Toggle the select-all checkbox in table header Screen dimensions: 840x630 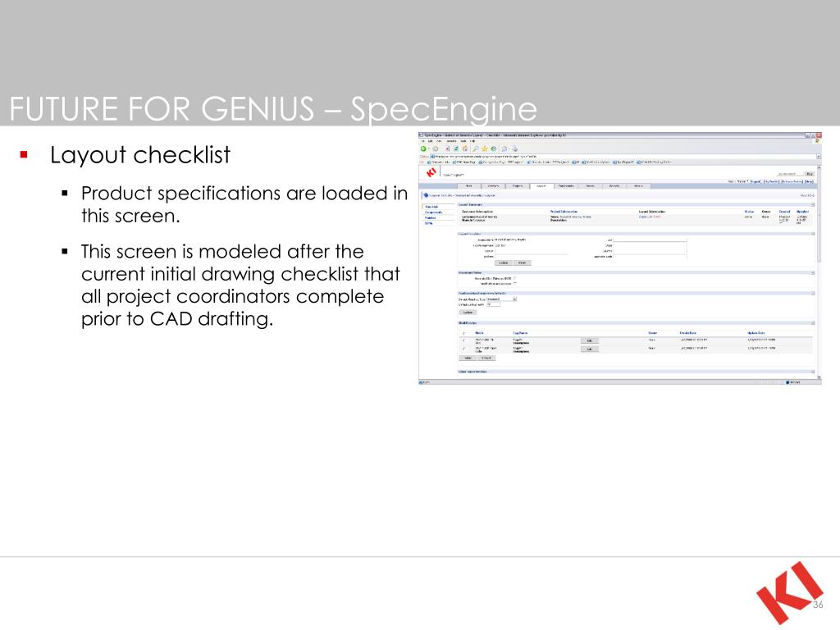click(463, 333)
